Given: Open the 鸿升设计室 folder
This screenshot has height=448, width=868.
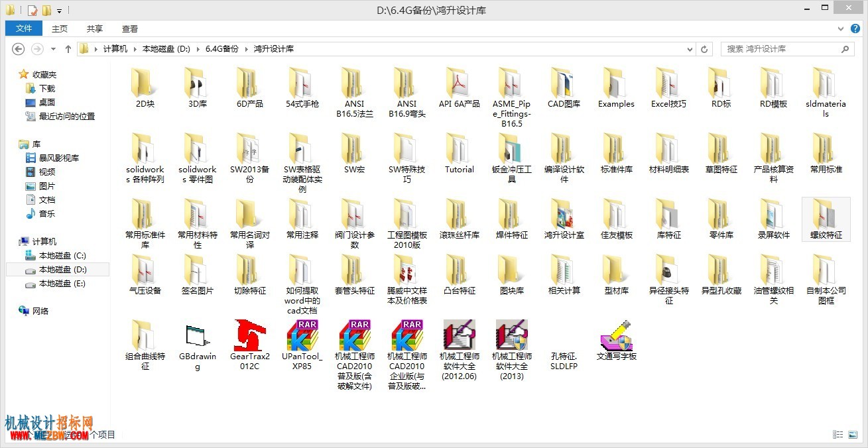Looking at the screenshot, I should (x=564, y=214).
